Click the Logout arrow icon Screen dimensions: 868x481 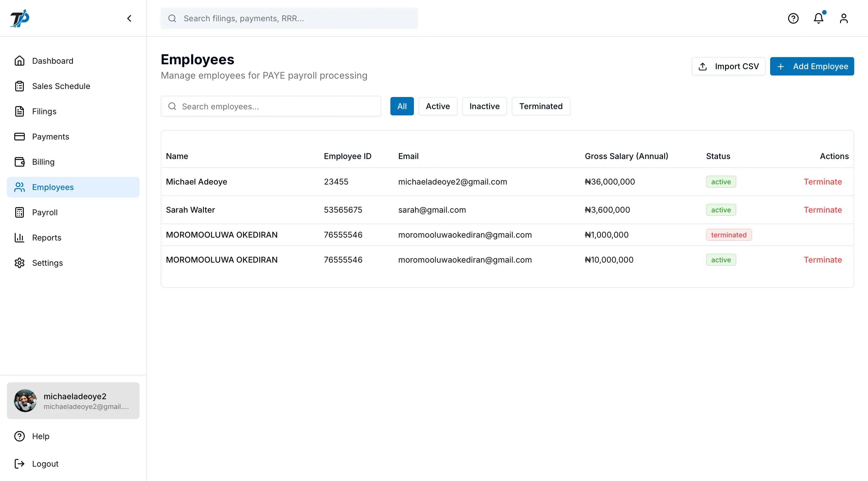[x=20, y=463]
